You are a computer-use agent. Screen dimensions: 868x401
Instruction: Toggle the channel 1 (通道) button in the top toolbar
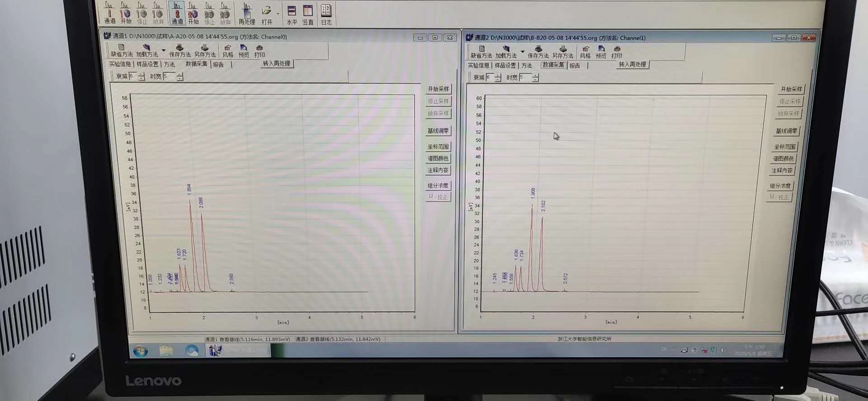109,13
